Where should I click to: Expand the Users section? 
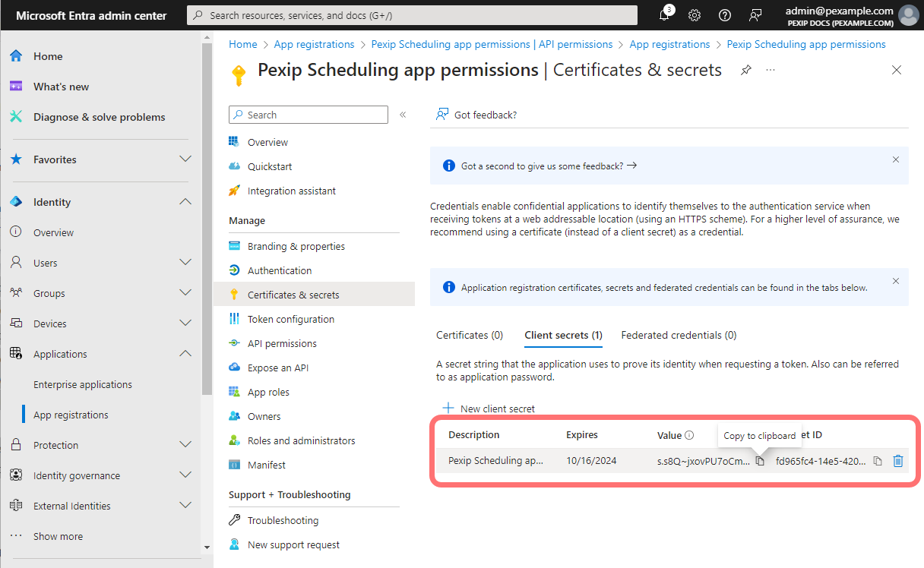185,262
